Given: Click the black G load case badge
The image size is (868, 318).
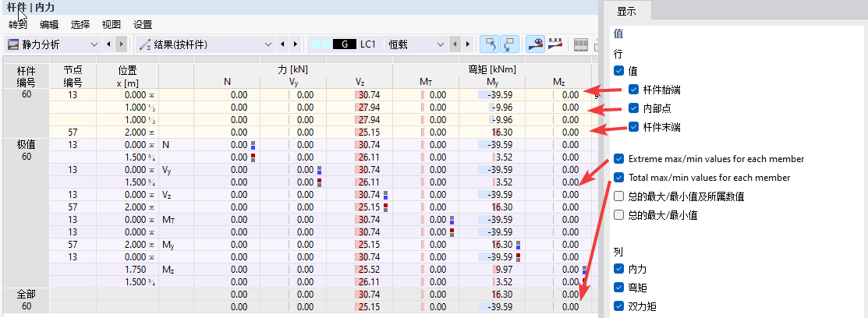Looking at the screenshot, I should 345,44.
